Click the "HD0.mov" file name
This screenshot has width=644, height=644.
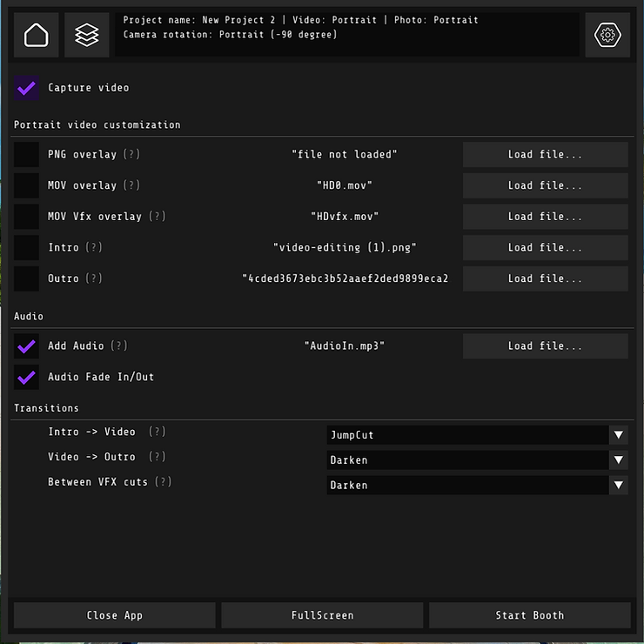(345, 185)
